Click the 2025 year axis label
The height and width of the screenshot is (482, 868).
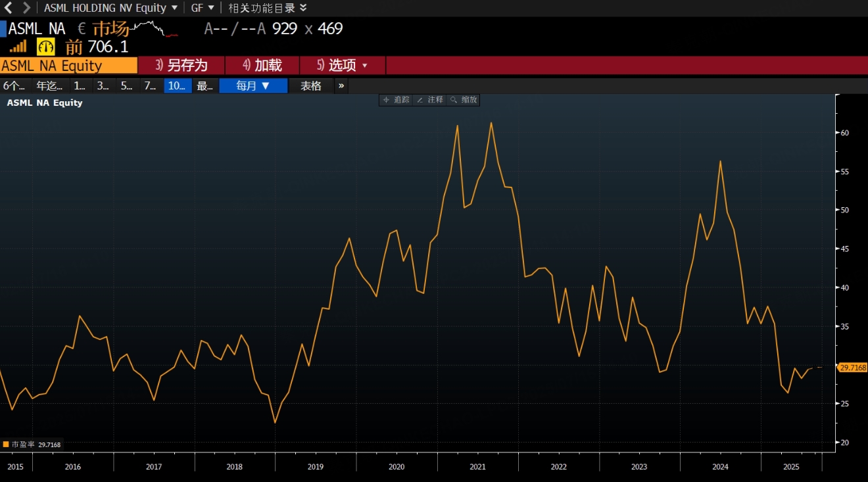[791, 466]
